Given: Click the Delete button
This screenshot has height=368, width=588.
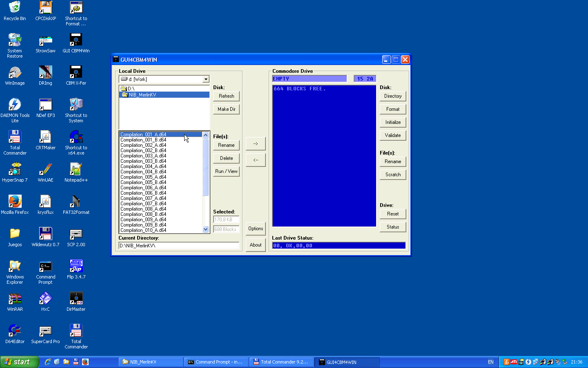Looking at the screenshot, I should [226, 158].
